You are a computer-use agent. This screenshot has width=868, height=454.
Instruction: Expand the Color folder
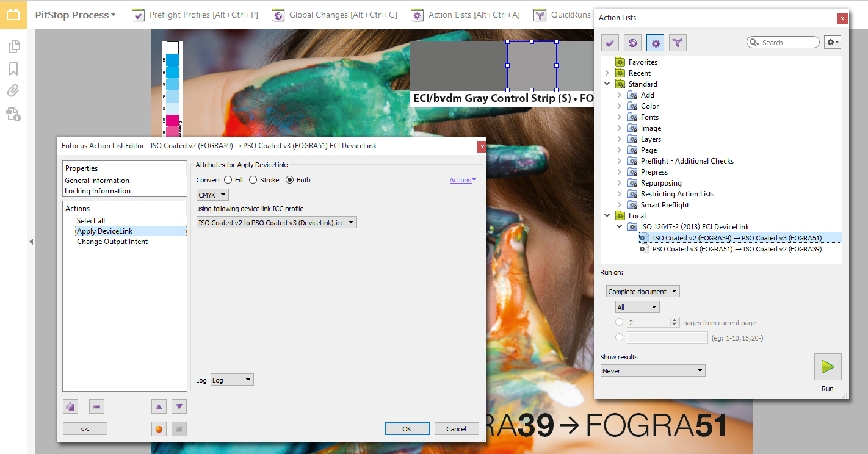[x=620, y=106]
